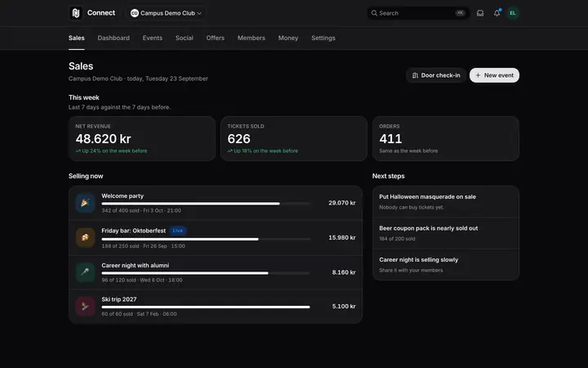588x368 pixels.
Task: Click the Ski trip 2027 progress bar
Action: 206,307
